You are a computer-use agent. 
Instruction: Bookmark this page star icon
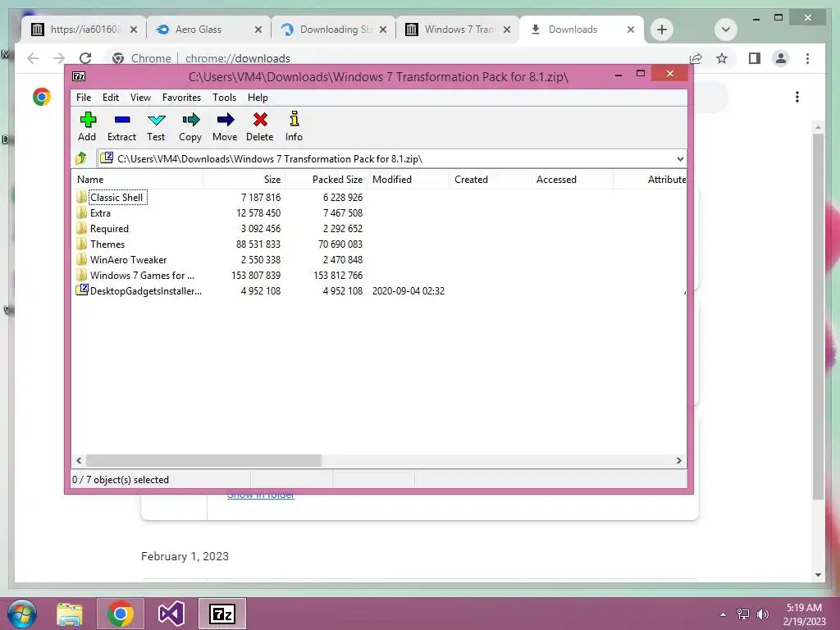click(722, 58)
